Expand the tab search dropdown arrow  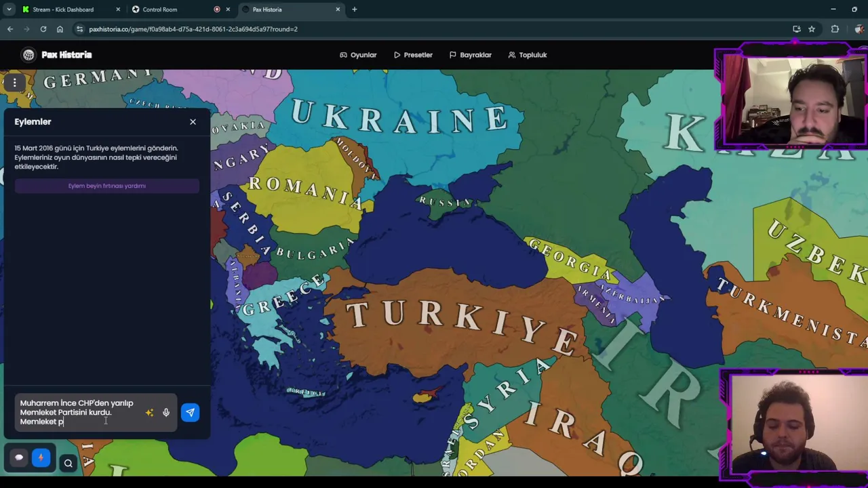9,9
